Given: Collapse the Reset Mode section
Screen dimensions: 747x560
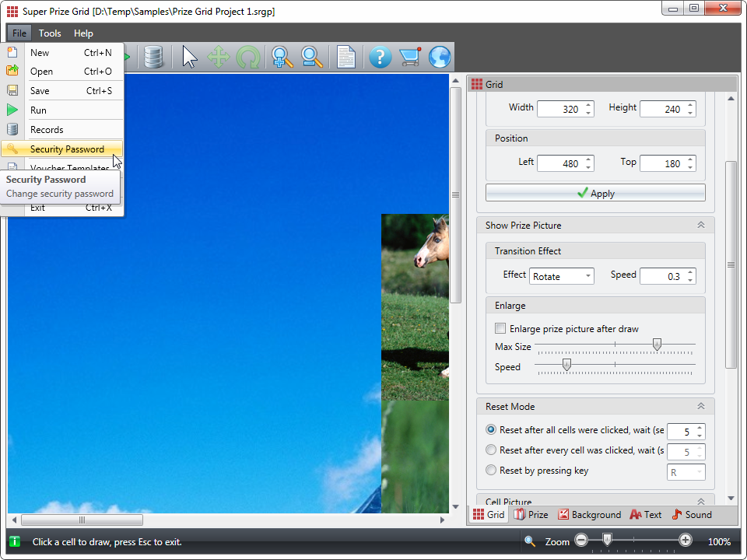Looking at the screenshot, I should click(x=700, y=406).
